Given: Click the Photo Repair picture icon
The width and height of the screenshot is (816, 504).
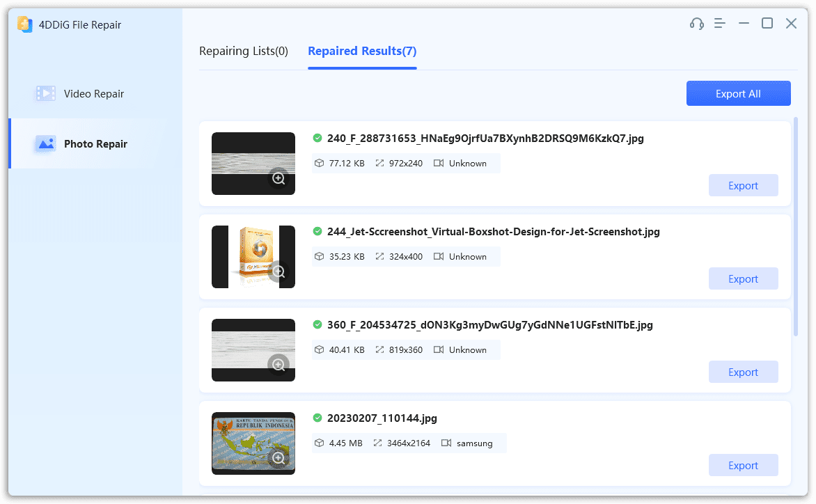Looking at the screenshot, I should [46, 143].
